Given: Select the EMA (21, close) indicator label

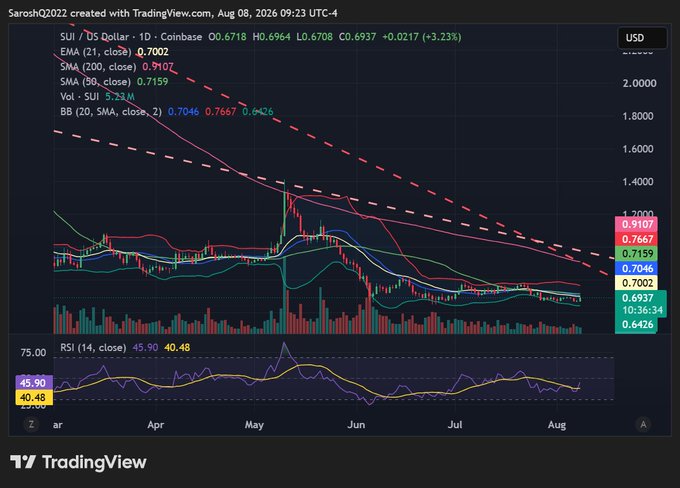Looking at the screenshot, I should pyautogui.click(x=95, y=52).
